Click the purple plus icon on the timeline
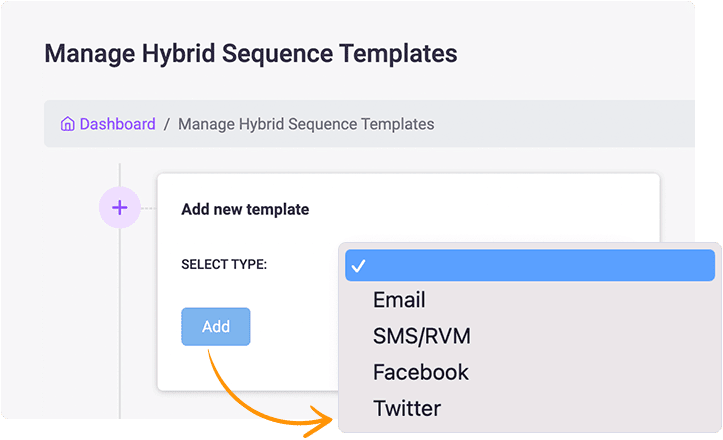Image resolution: width=723 pixels, height=440 pixels. 120,208
